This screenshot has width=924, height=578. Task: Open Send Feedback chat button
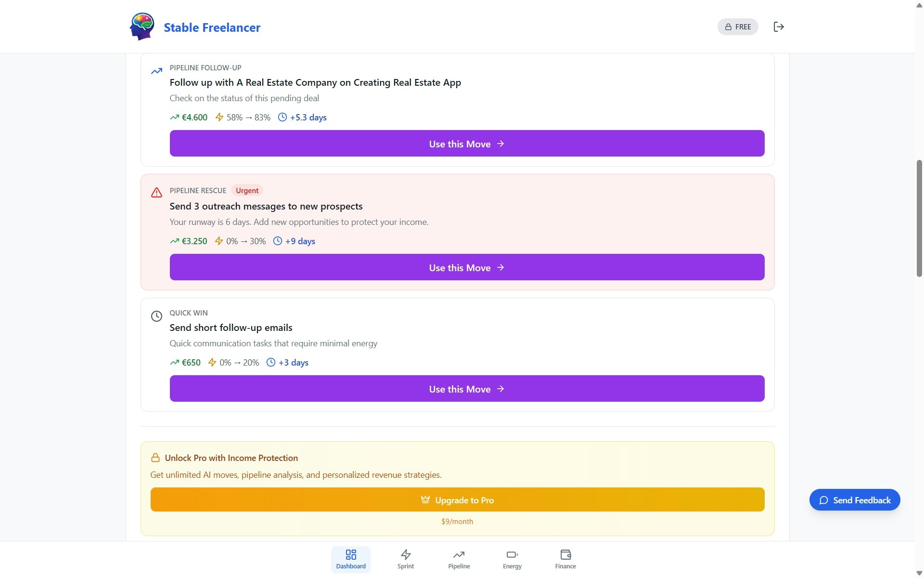(x=854, y=500)
